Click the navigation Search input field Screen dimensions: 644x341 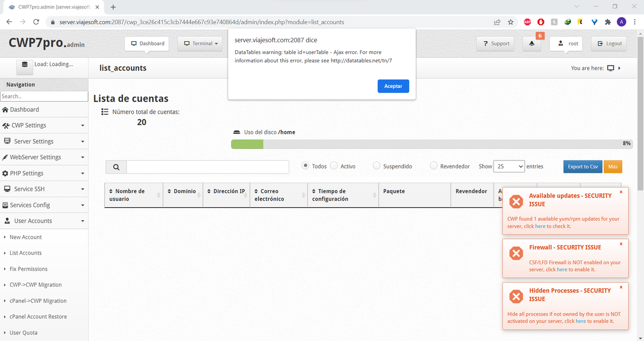click(x=44, y=96)
